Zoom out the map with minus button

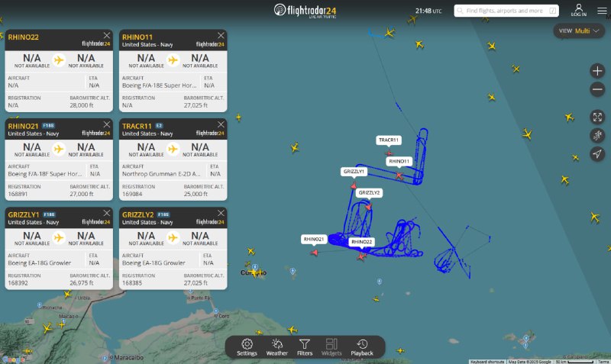597,89
